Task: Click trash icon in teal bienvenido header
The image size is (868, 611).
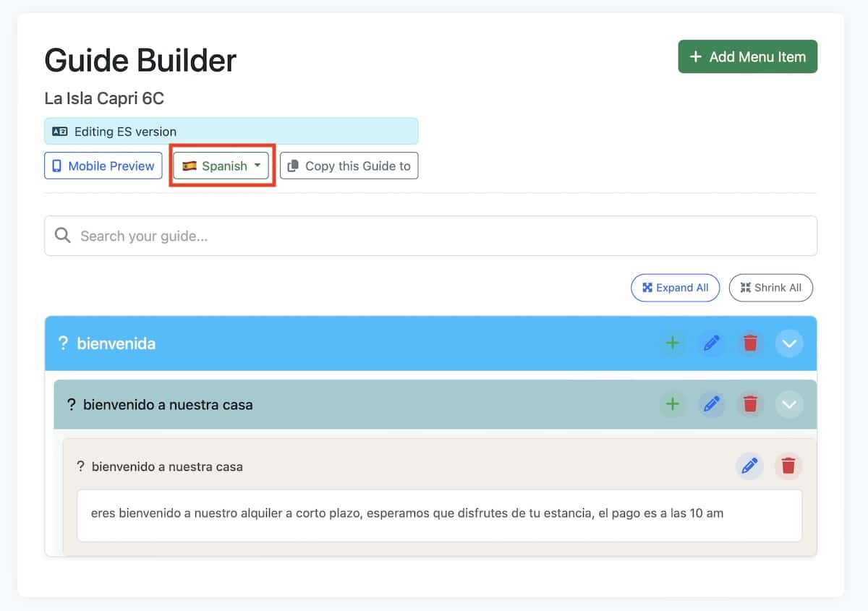Action: coord(750,404)
